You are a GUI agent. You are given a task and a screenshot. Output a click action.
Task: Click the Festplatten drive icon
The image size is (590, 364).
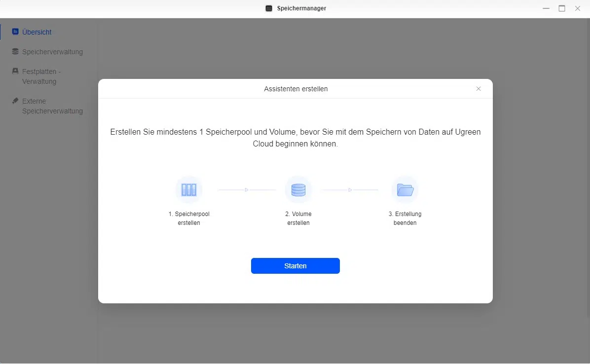point(15,71)
